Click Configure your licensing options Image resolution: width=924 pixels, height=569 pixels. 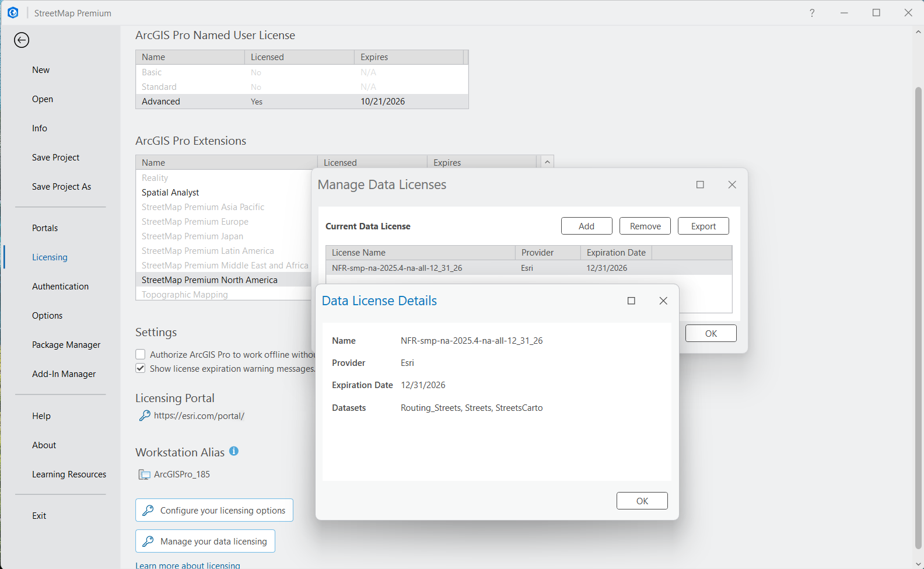point(214,510)
